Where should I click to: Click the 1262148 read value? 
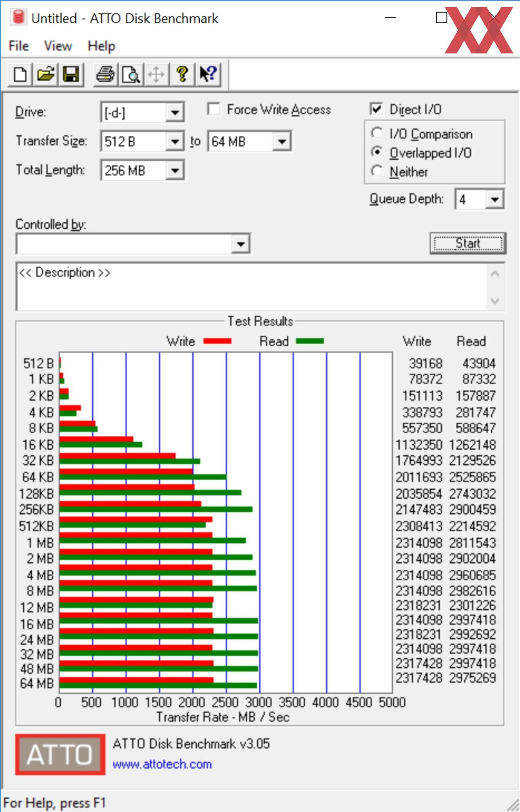473,445
